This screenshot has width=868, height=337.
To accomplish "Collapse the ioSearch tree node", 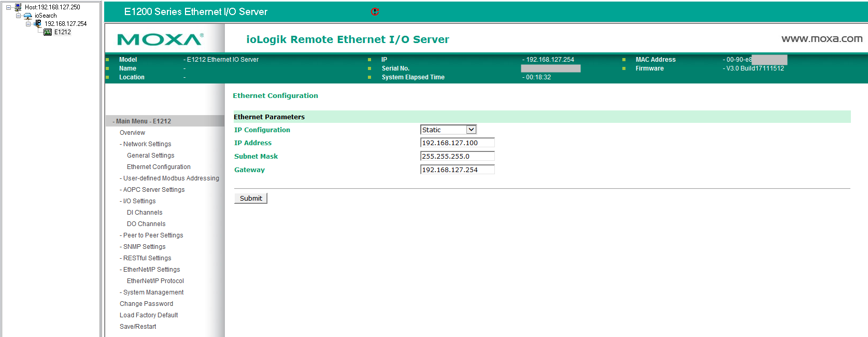I will [19, 16].
